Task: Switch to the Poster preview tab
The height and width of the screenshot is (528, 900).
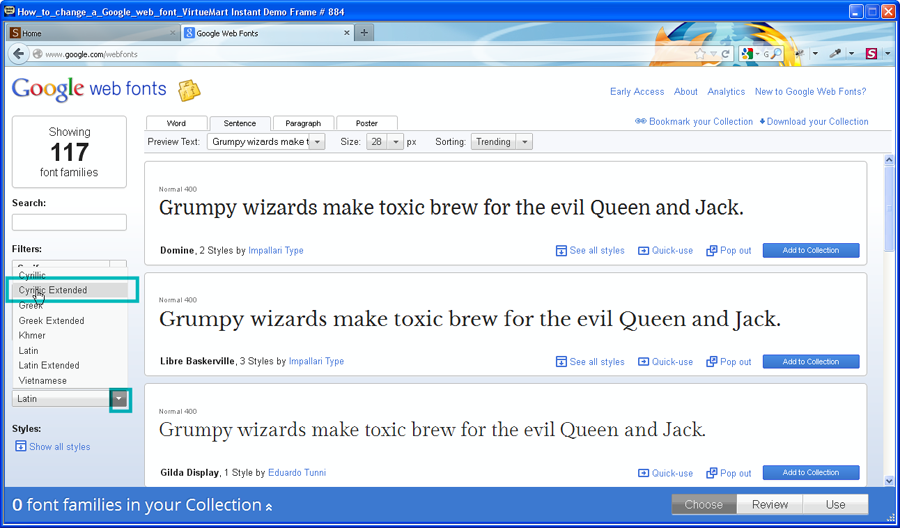Action: pyautogui.click(x=366, y=124)
